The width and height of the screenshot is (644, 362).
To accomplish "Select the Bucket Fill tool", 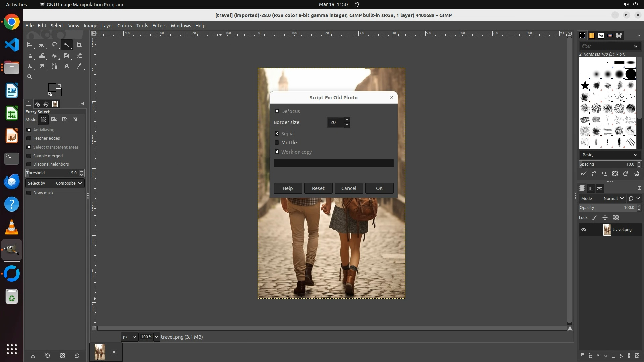I will point(54,56).
